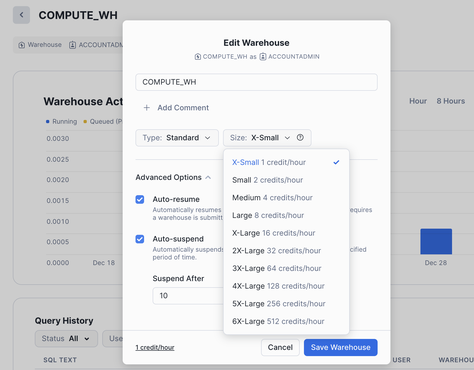Collapse the Advanced Options section

point(173,177)
